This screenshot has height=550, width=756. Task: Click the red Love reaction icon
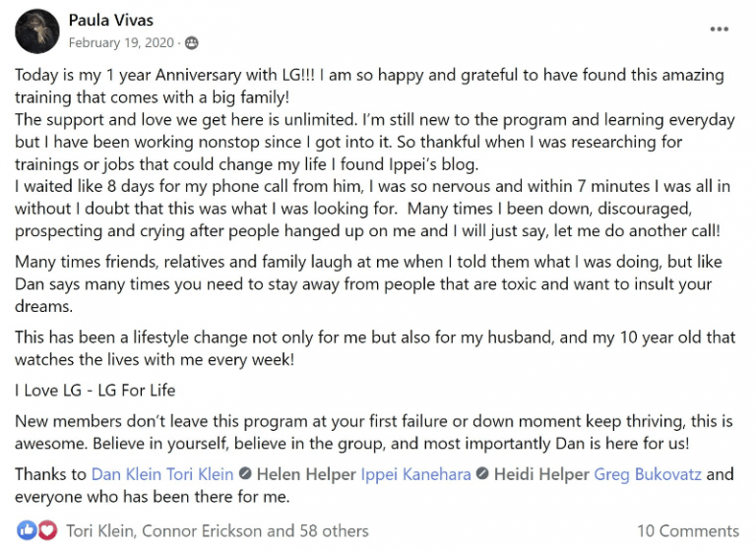47,530
